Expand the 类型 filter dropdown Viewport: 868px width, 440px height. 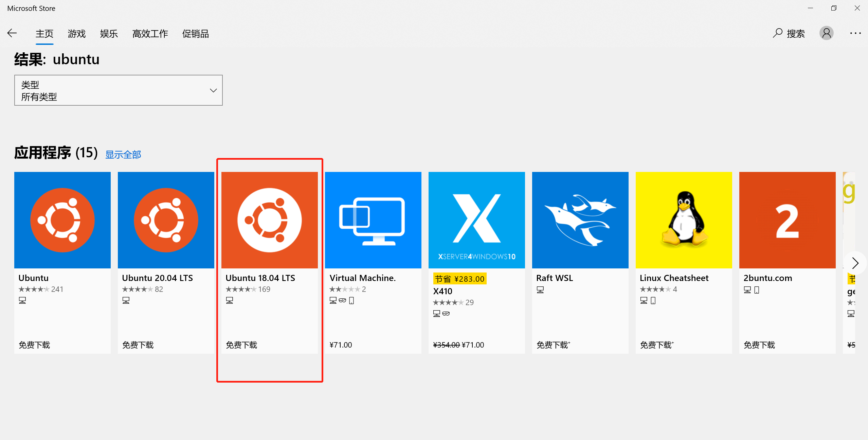(x=118, y=90)
